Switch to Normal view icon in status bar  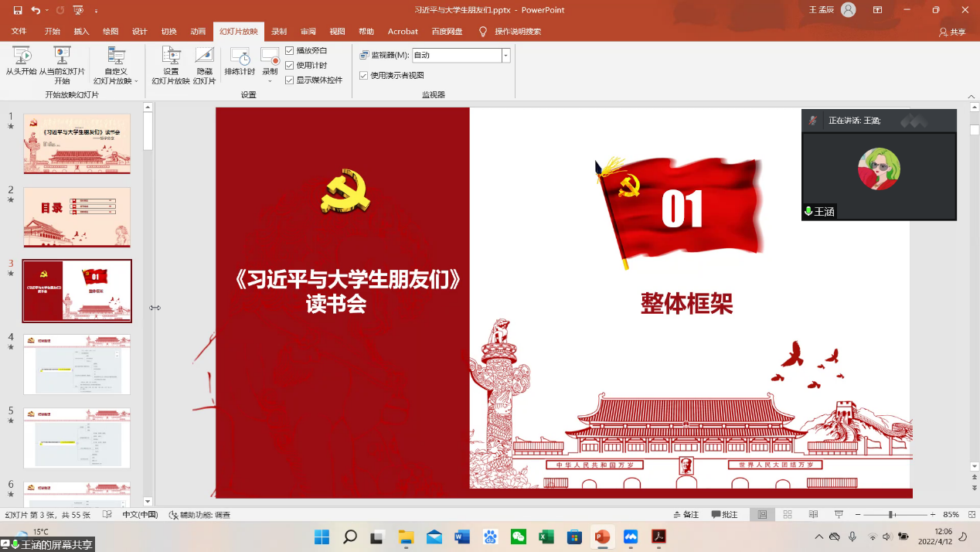click(762, 515)
